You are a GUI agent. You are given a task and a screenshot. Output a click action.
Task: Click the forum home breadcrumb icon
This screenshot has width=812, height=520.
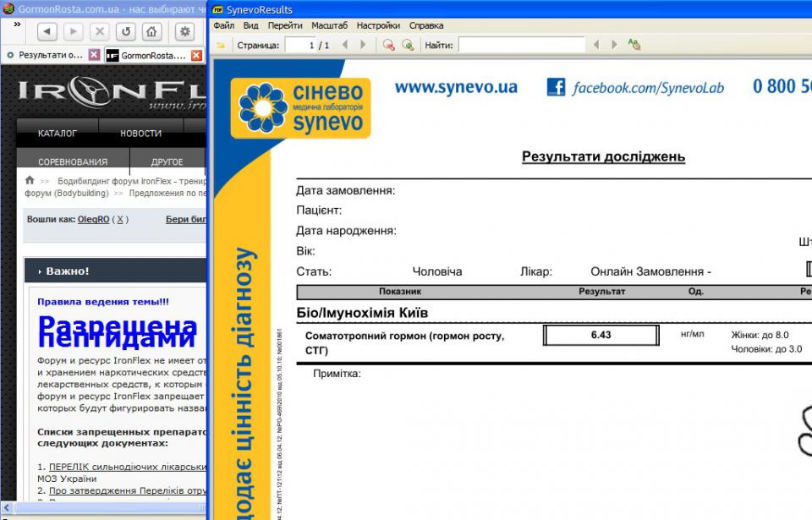(x=30, y=180)
